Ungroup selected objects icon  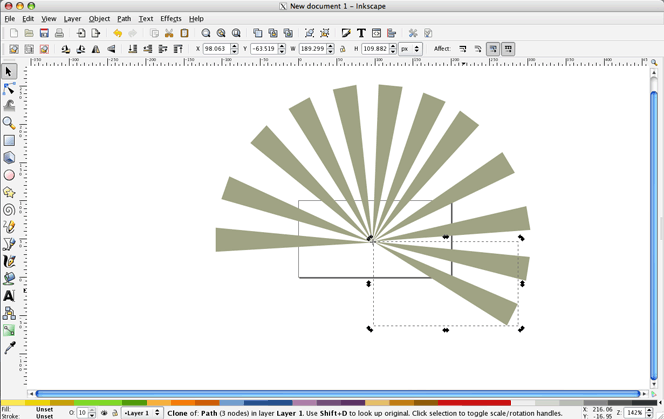[325, 33]
